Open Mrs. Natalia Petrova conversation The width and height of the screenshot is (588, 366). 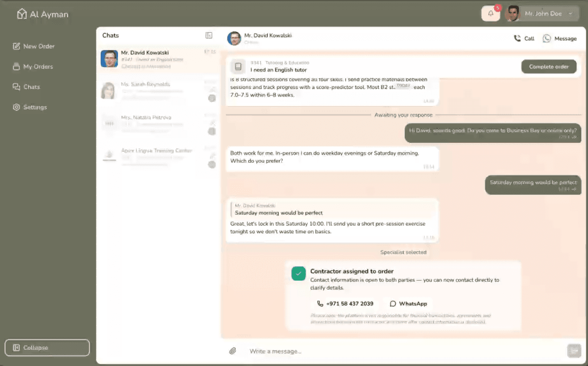tap(158, 124)
